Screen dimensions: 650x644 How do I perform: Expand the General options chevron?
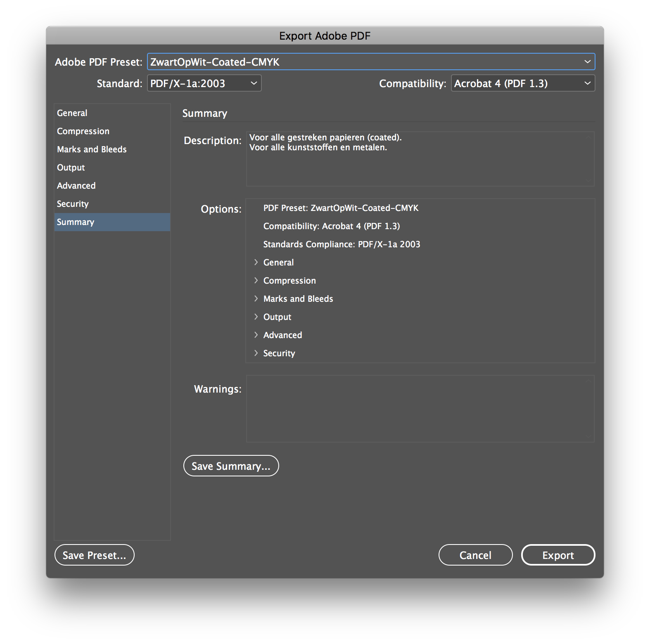tap(256, 263)
